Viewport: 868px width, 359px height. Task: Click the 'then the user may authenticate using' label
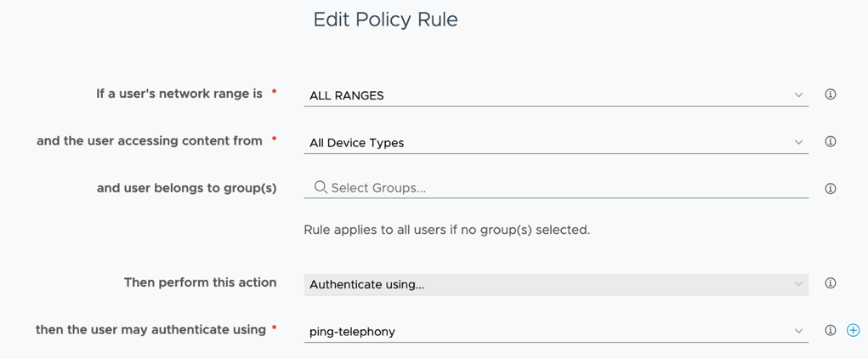[x=151, y=329]
